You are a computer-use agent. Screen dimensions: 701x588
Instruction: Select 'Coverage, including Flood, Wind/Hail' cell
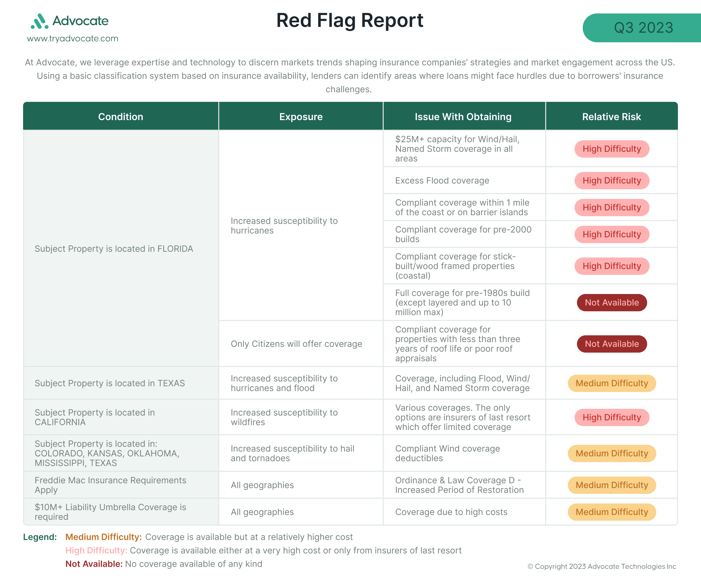[464, 383]
